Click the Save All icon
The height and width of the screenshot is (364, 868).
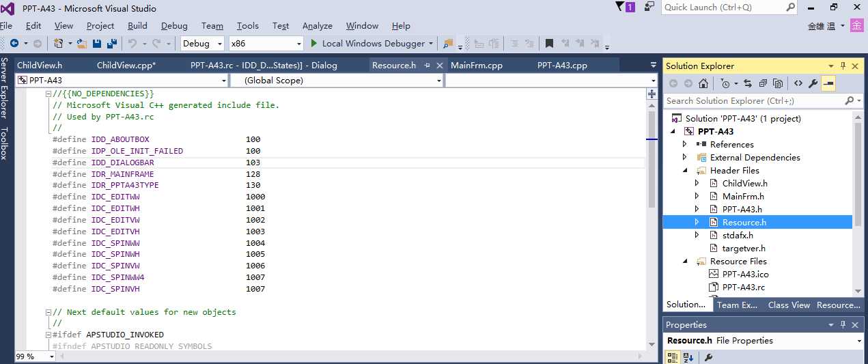pyautogui.click(x=111, y=43)
